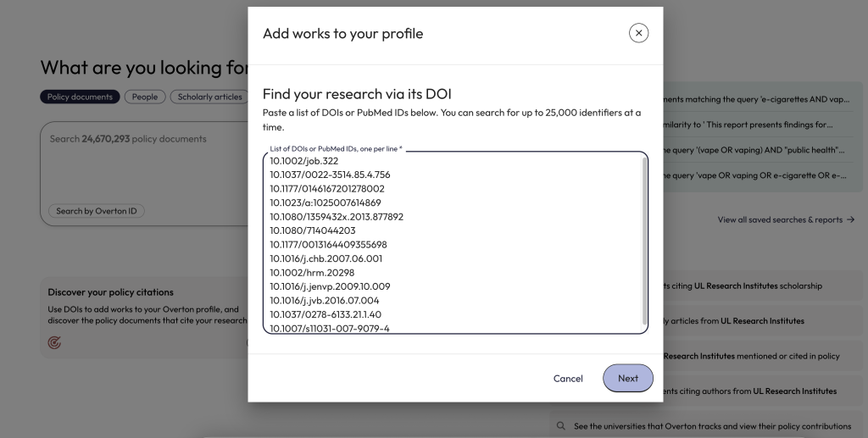The image size is (868, 438).
Task: Click the Next button
Action: coord(627,378)
